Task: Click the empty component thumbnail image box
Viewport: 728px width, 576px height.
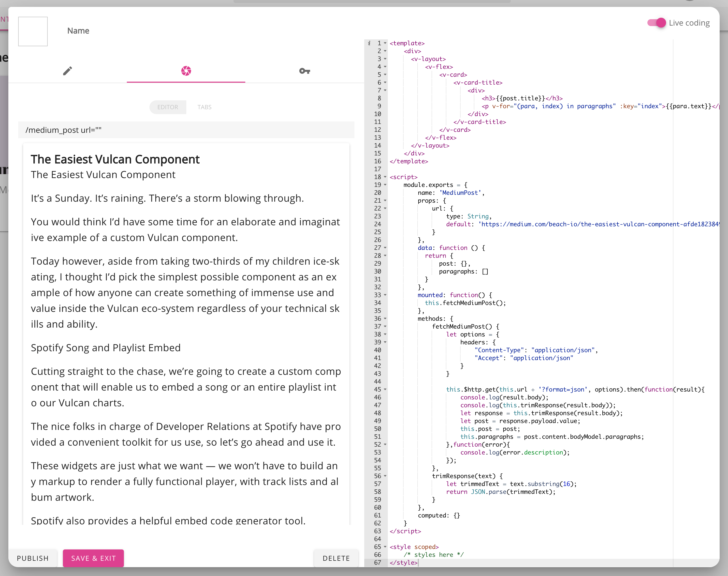Action: [33, 31]
